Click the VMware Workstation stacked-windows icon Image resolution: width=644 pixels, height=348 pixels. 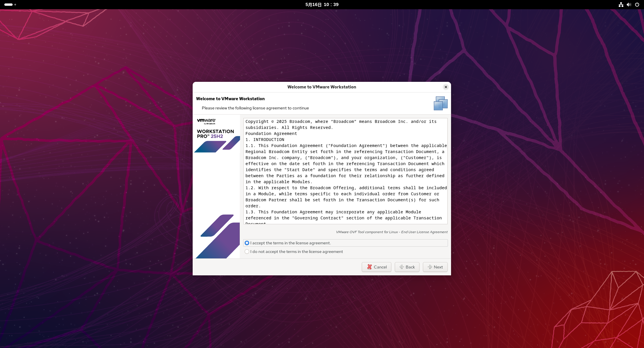[440, 103]
